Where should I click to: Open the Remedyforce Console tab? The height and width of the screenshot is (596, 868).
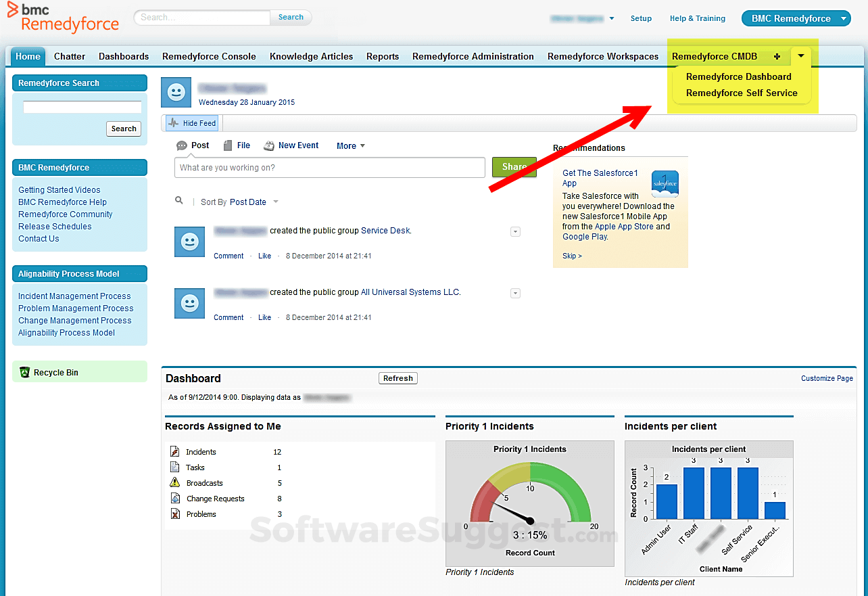209,56
